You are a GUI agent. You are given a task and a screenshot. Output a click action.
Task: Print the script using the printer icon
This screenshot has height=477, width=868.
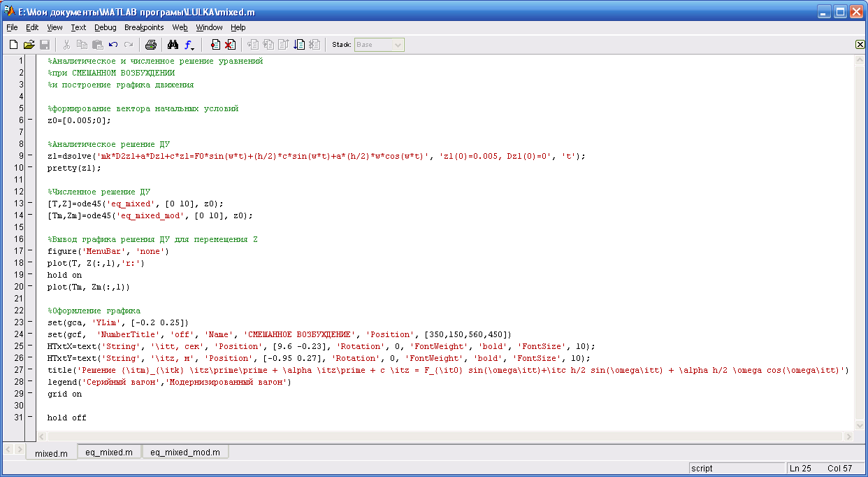150,45
